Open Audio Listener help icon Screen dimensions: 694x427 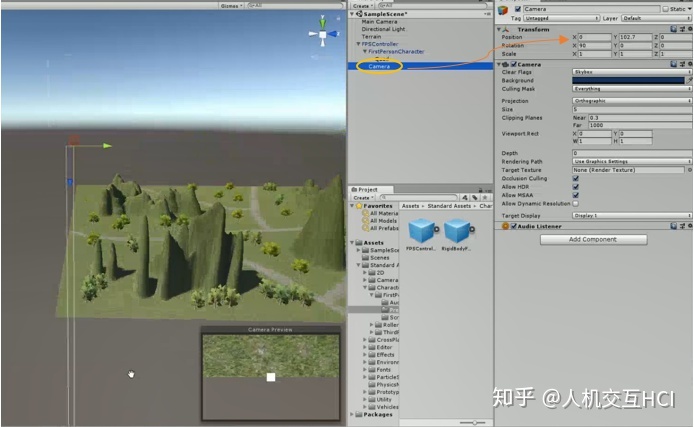point(674,226)
